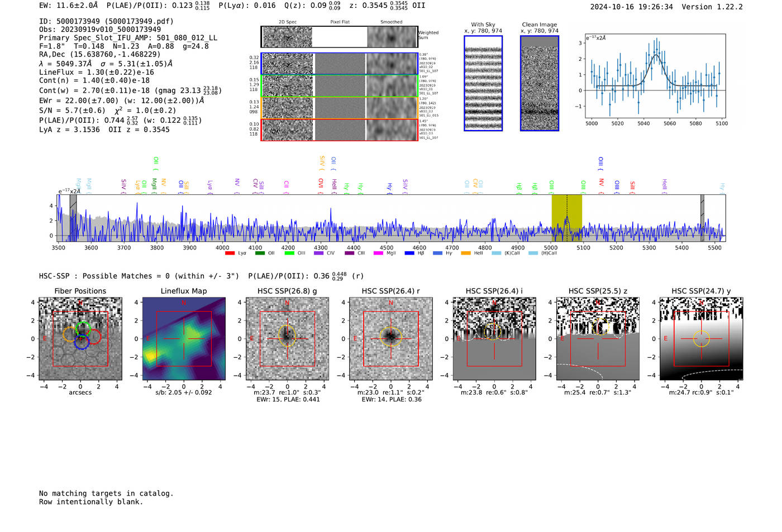Click the 'λ = 5049.37Å' wavelength line
Screen dimensions: 782x532
pos(106,64)
